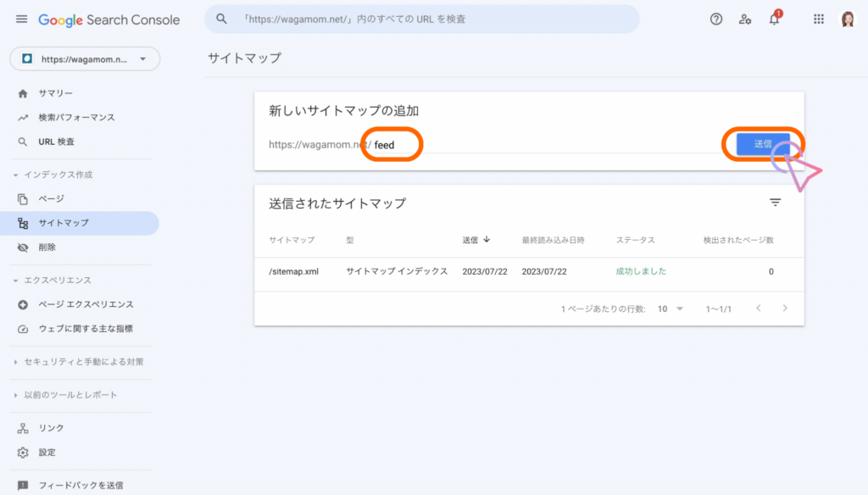Open the hamburger main menu
Viewport: 868px width, 495px height.
pos(21,19)
